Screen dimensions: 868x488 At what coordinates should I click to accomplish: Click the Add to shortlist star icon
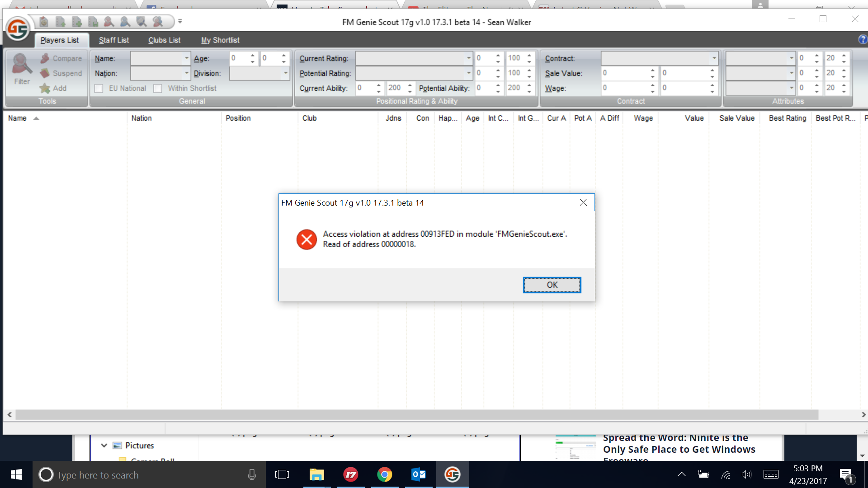[x=45, y=88]
